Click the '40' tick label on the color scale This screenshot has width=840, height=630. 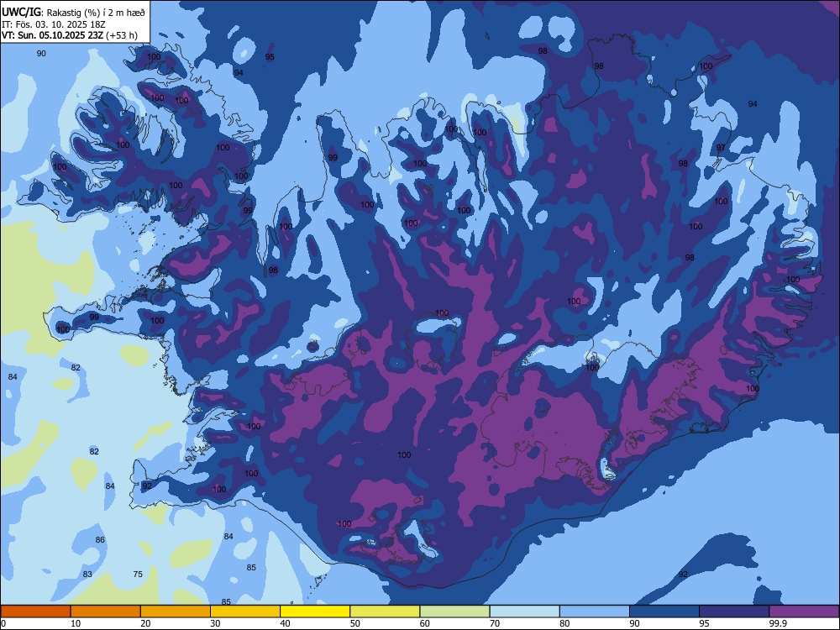coord(285,623)
